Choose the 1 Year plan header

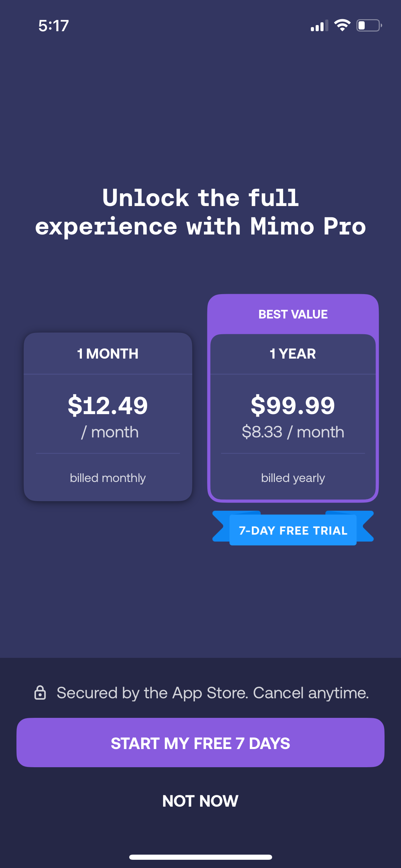(293, 354)
